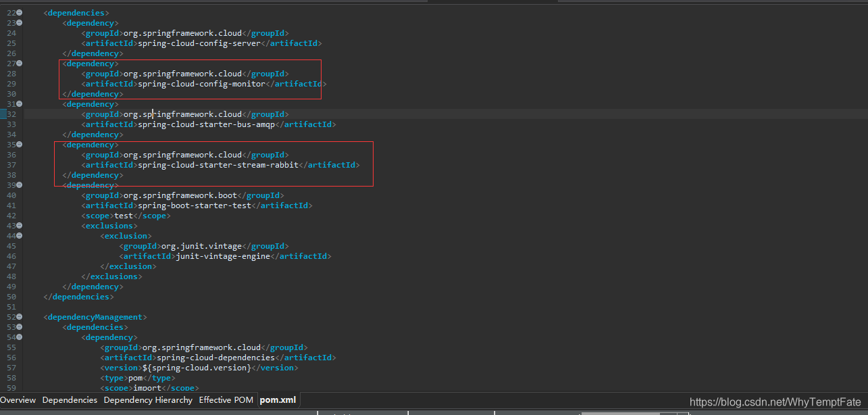Click closing dependency tag on line 26

(93, 53)
